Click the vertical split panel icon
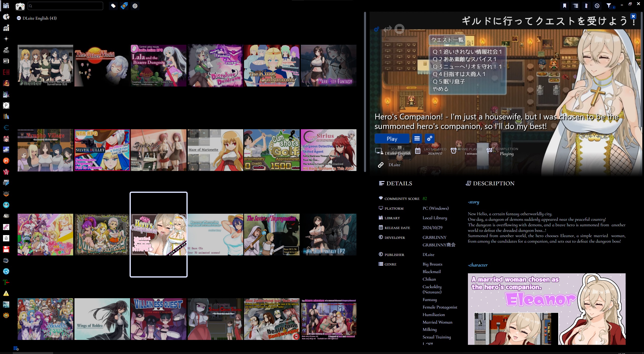 coord(586,6)
